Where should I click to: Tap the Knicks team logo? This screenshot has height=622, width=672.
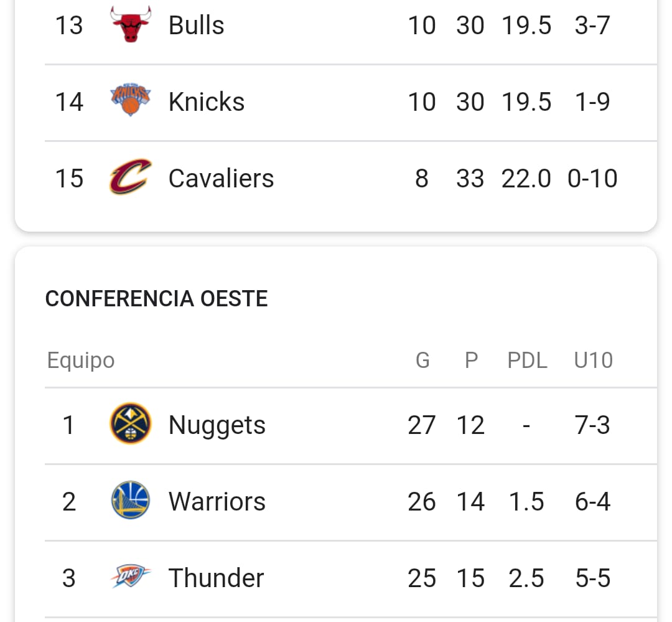point(131,100)
